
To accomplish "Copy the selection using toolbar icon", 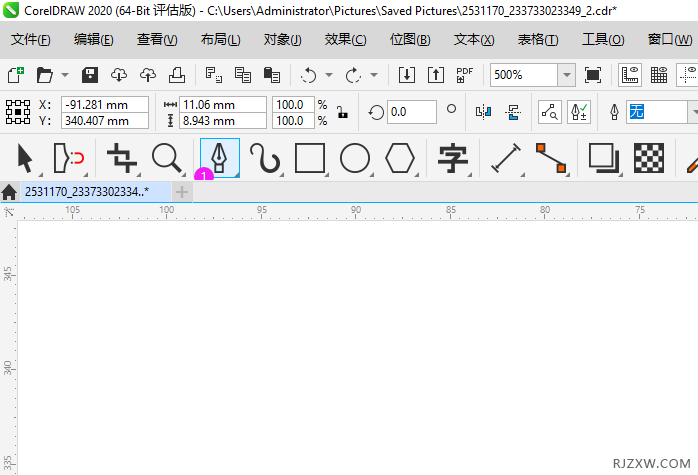I will coord(243,75).
